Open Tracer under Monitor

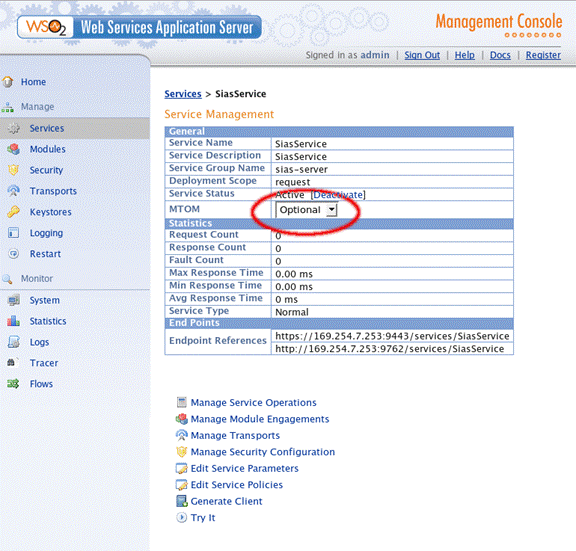[44, 363]
